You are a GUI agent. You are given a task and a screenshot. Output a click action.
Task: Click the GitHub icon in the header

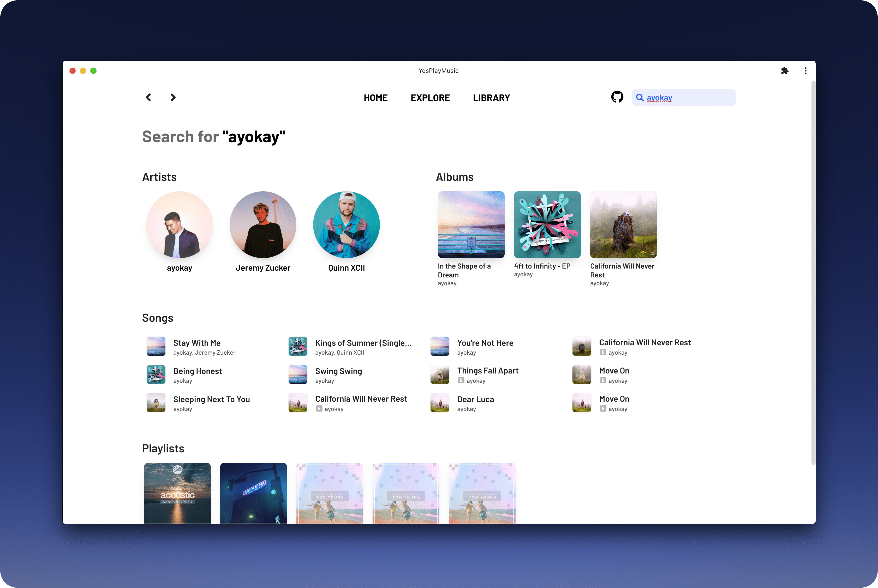click(617, 97)
